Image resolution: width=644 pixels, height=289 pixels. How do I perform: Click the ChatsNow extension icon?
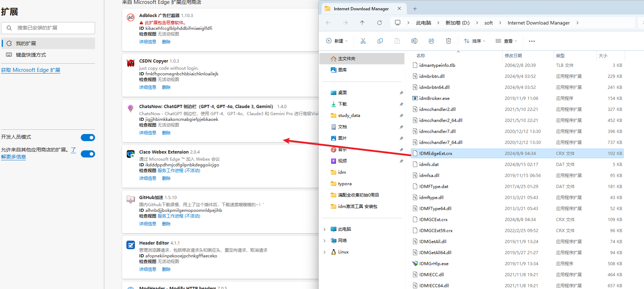[x=131, y=108]
